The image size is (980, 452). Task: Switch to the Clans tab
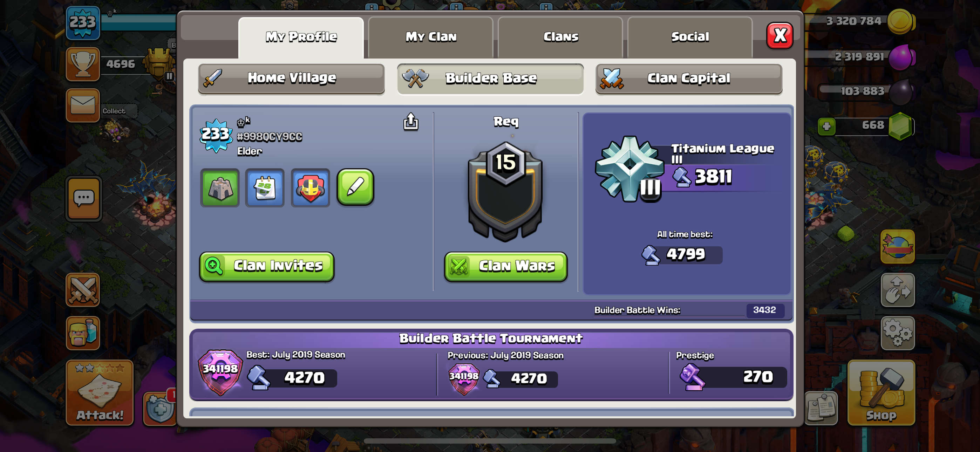tap(560, 37)
